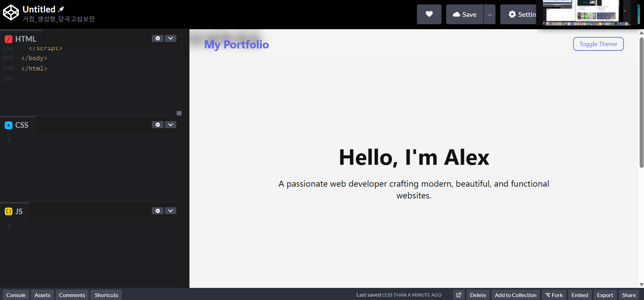Open the Comments panel
The width and height of the screenshot is (644, 300).
[72, 295]
